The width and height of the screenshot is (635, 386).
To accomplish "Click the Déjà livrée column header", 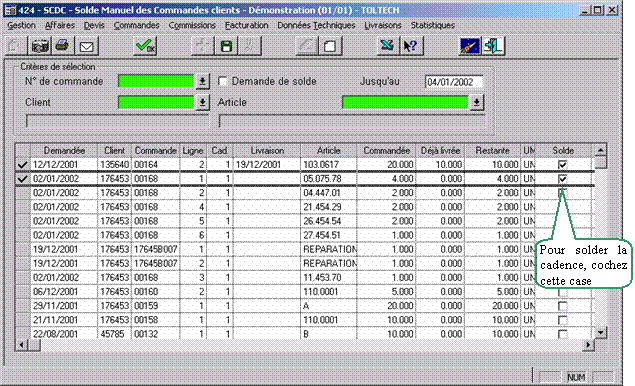I will [x=440, y=151].
